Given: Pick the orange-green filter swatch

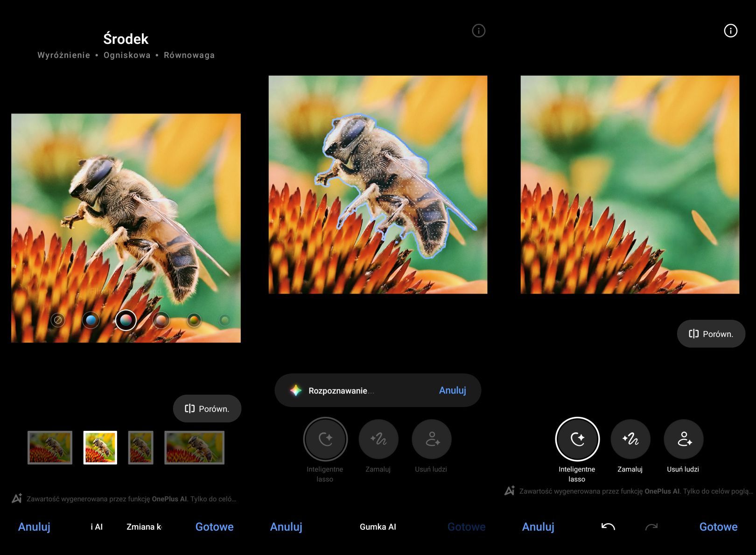Looking at the screenshot, I should (x=194, y=320).
